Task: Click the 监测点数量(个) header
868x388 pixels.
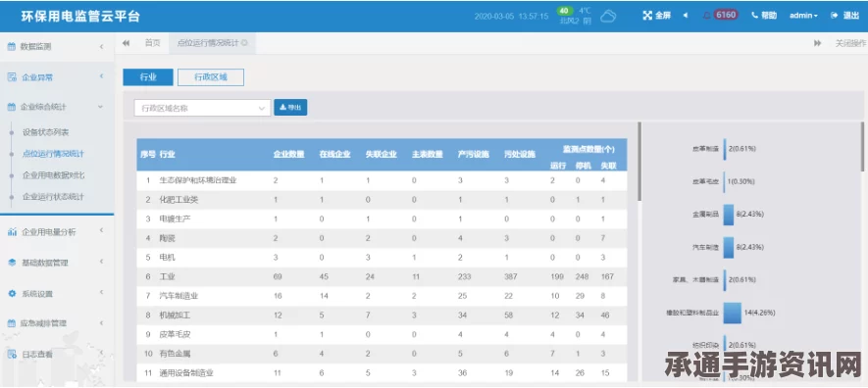Action: (588, 149)
